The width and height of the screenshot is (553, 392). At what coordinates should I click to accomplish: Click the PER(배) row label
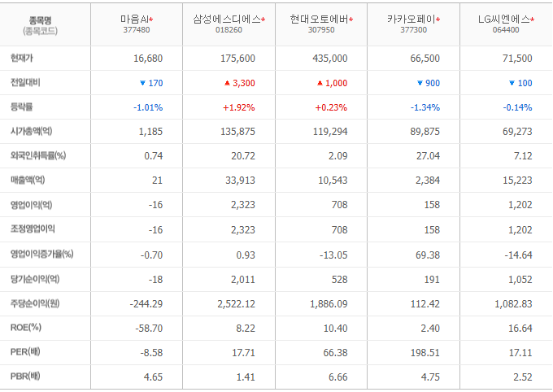pyautogui.click(x=25, y=352)
